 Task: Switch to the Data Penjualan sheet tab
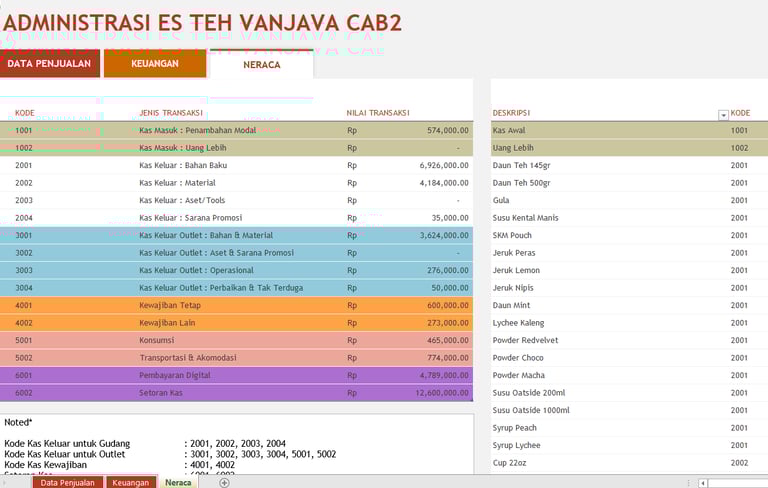pos(68,483)
